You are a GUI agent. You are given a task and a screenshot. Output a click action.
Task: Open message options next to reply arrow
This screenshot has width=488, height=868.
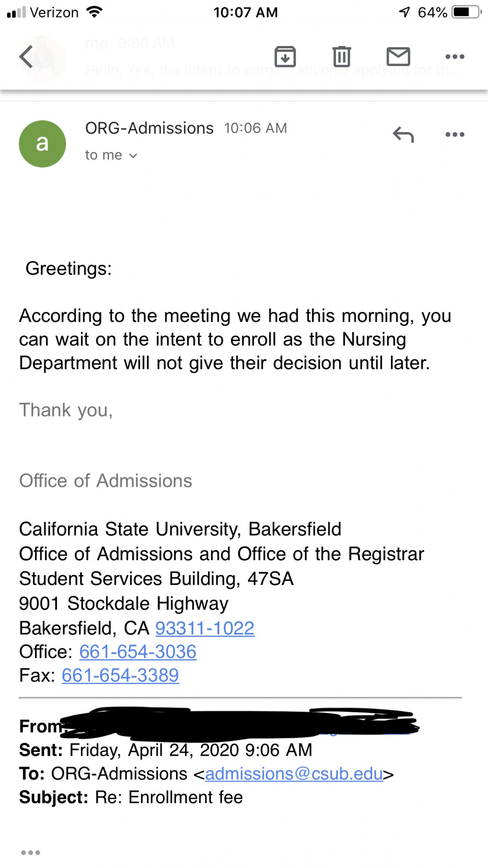pos(455,135)
